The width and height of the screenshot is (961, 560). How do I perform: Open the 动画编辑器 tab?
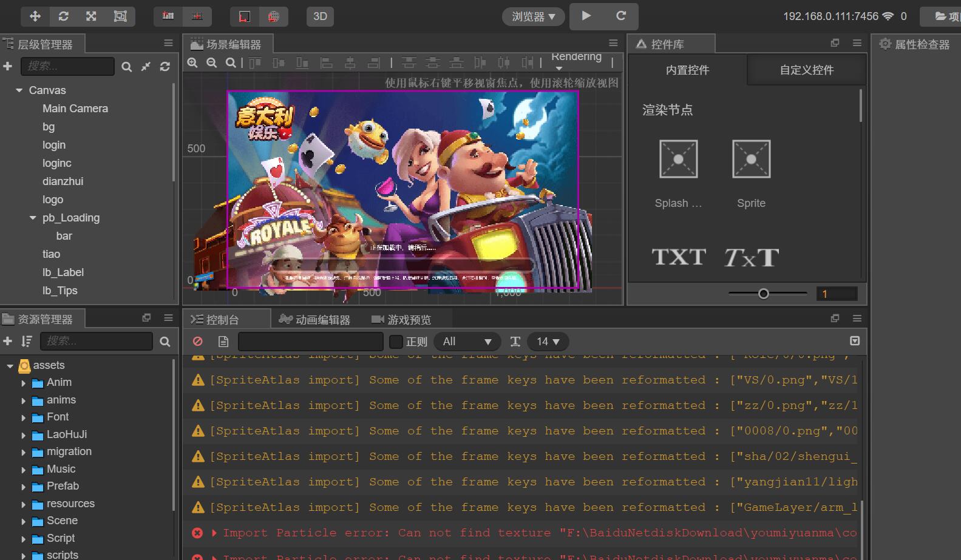[x=315, y=320]
